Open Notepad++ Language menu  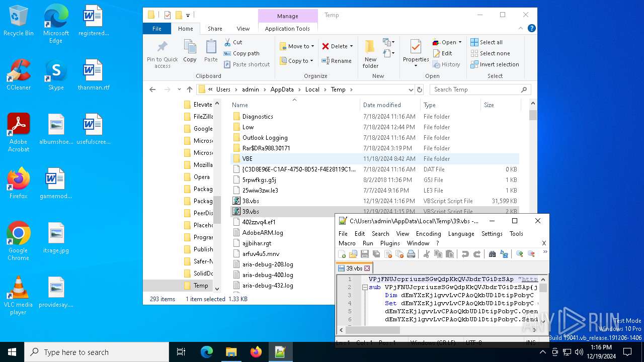pyautogui.click(x=461, y=234)
